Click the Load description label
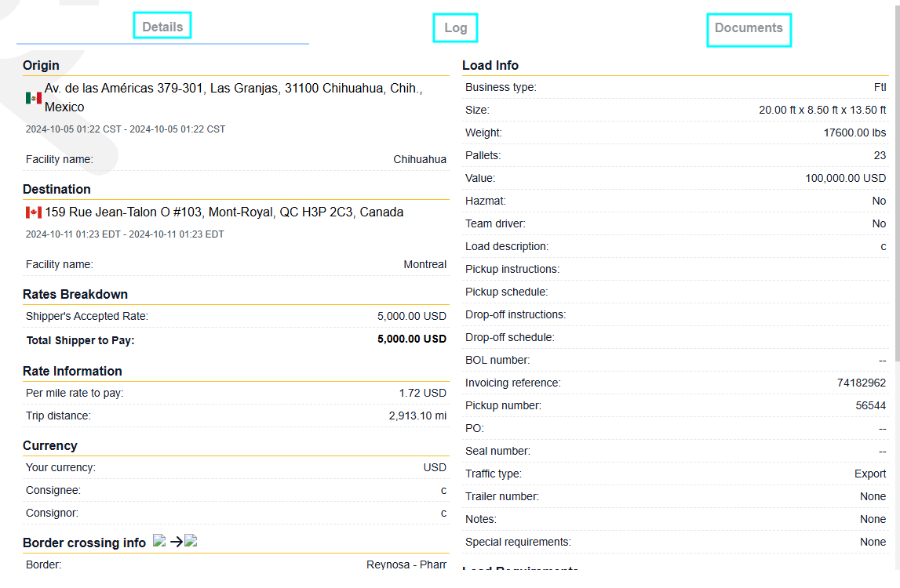Image resolution: width=900 pixels, height=588 pixels. tap(507, 247)
